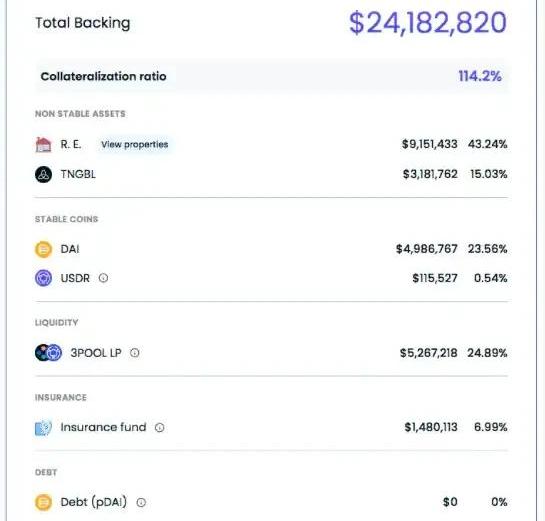Click the Debt (pDAI) coin icon

pyautogui.click(x=43, y=502)
